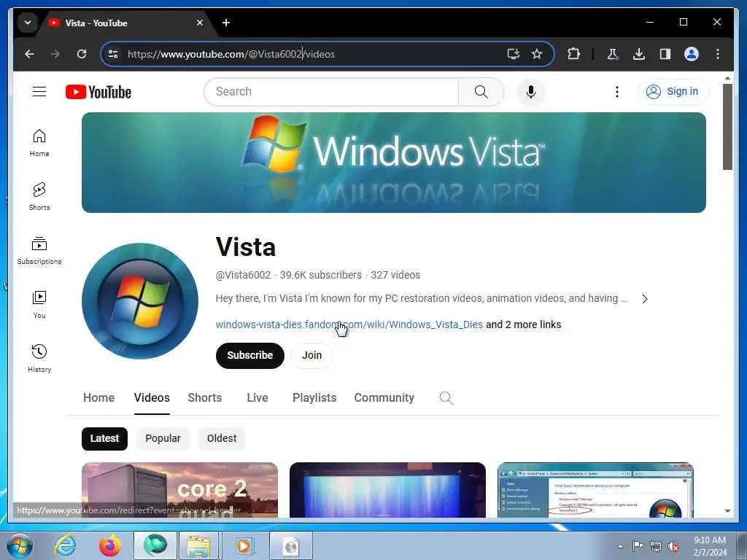Viewport: 747px width, 560px height.
Task: Open the Playlists tab
Action: tap(314, 397)
